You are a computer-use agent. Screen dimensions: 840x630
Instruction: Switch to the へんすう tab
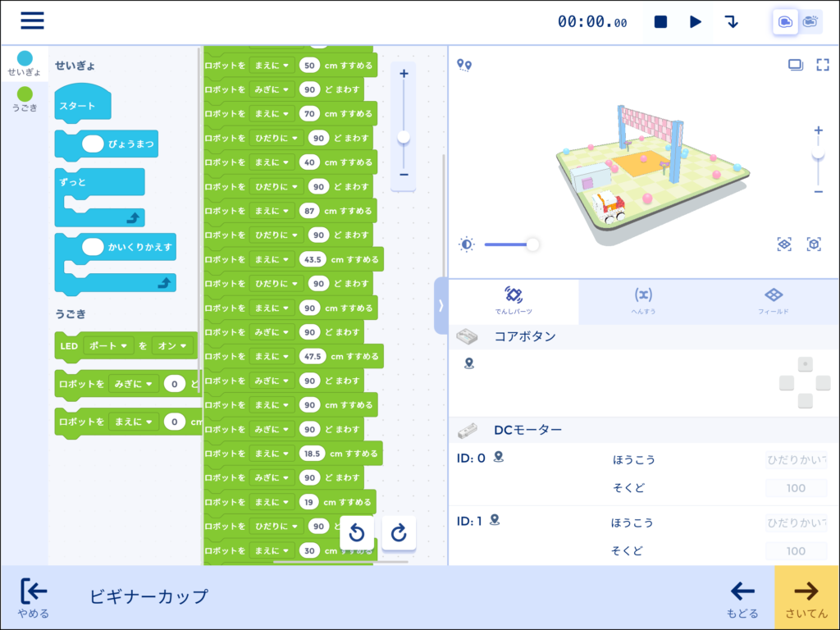click(x=643, y=300)
